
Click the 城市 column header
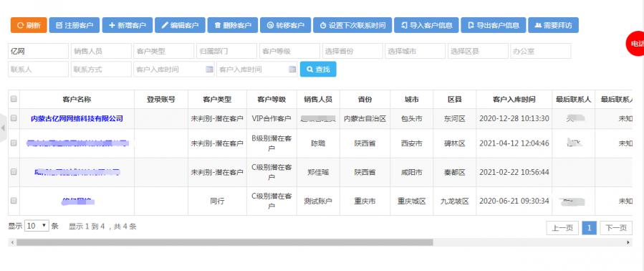[411, 99]
